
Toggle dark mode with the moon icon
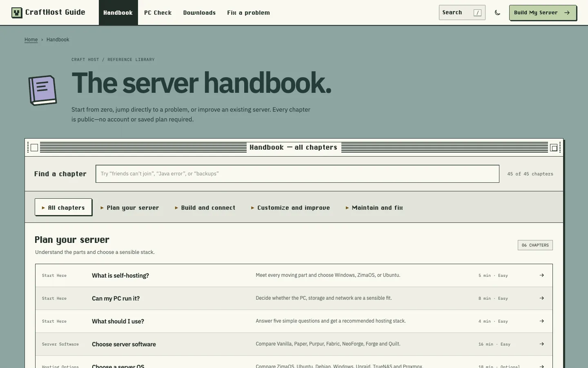click(x=497, y=13)
